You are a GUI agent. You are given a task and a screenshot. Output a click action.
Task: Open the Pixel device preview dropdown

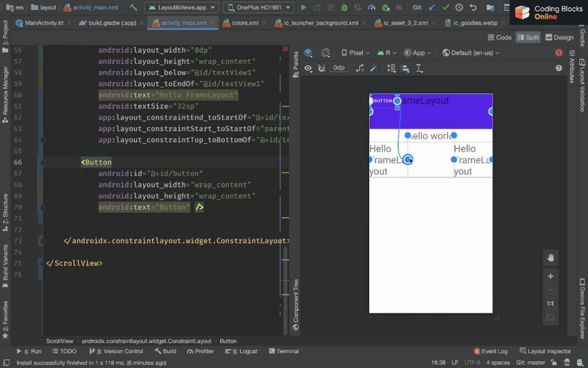356,53
